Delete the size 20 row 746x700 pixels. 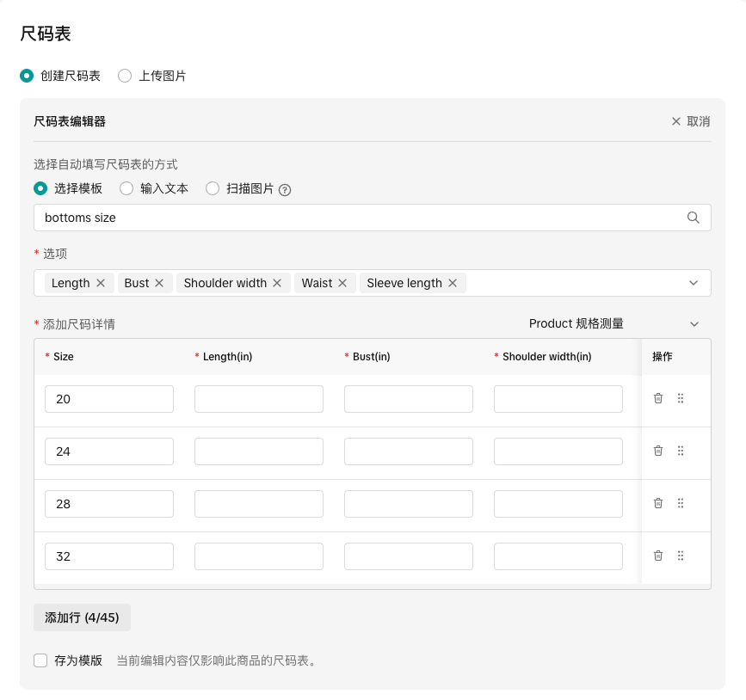(x=658, y=398)
